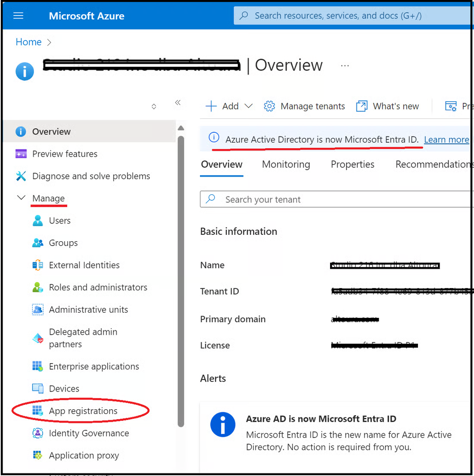Click the Delegated admin partners icon
This screenshot has width=474, height=476.
tap(37, 338)
